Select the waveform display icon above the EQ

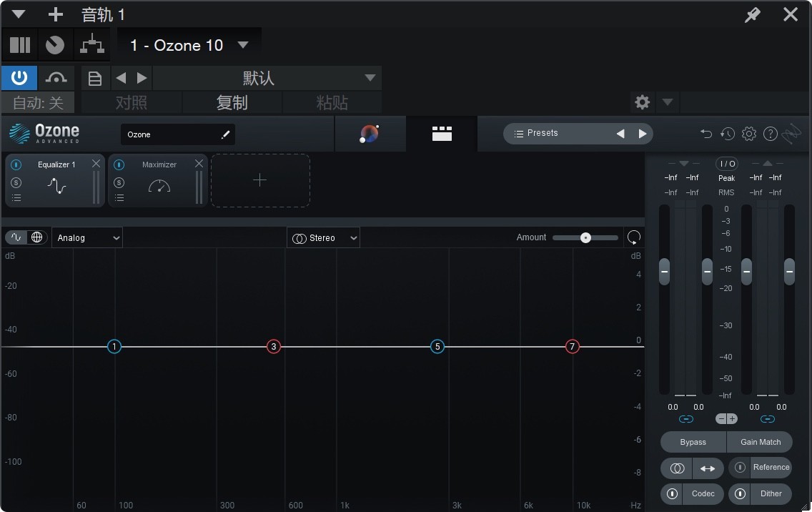tap(16, 237)
